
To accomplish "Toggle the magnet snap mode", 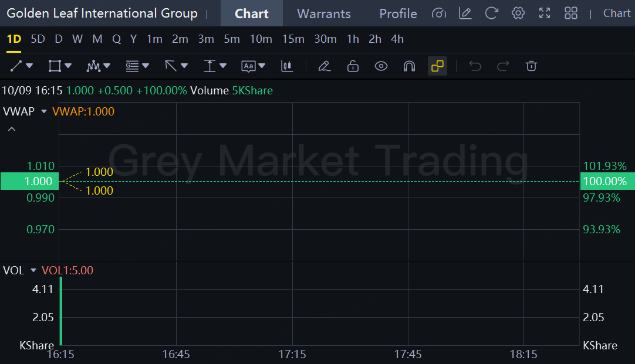I will [x=409, y=66].
